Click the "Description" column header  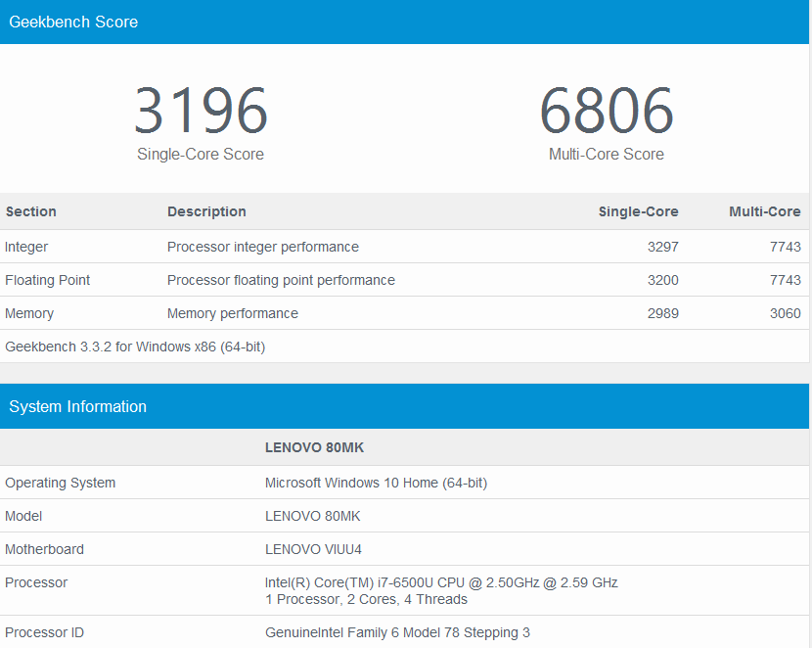click(206, 211)
